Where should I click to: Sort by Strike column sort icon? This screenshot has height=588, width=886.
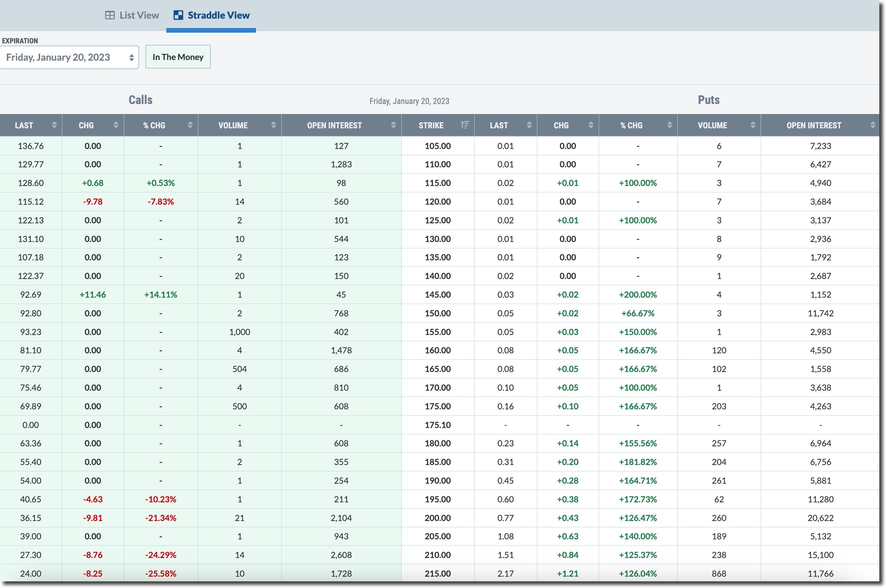coord(465,125)
